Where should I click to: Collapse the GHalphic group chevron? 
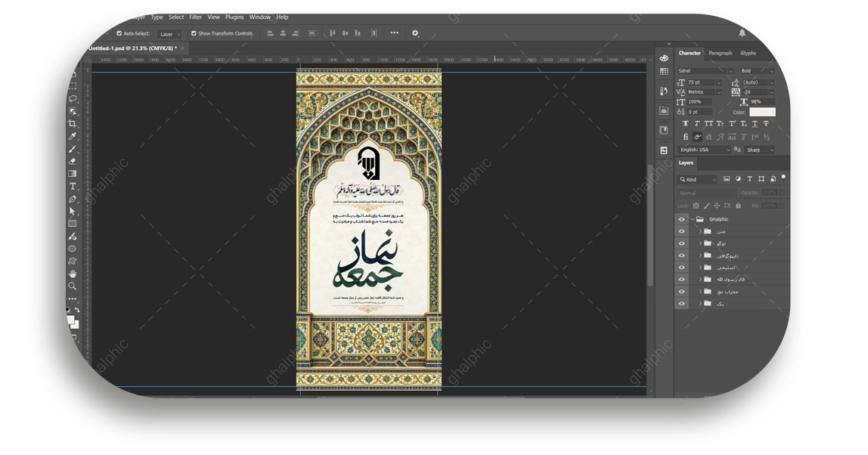[x=693, y=219]
